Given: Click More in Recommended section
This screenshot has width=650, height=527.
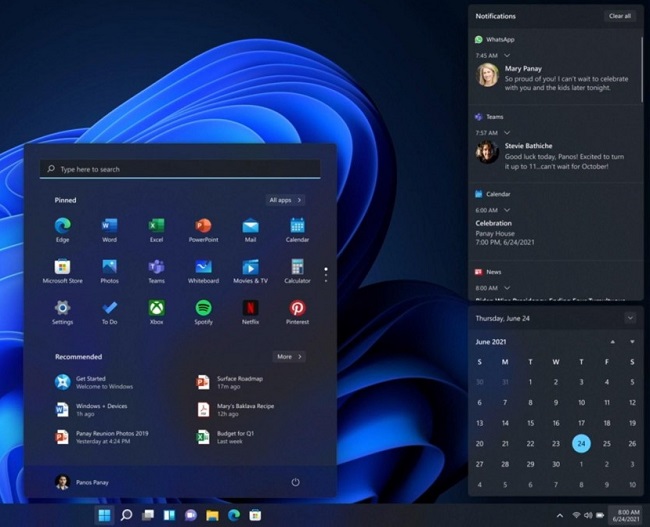Looking at the screenshot, I should point(289,357).
